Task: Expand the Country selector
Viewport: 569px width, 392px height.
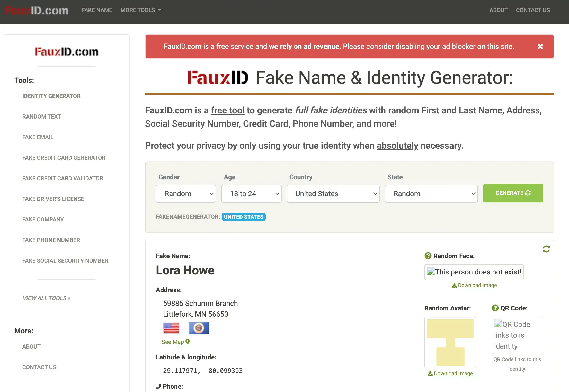Action: [x=333, y=194]
